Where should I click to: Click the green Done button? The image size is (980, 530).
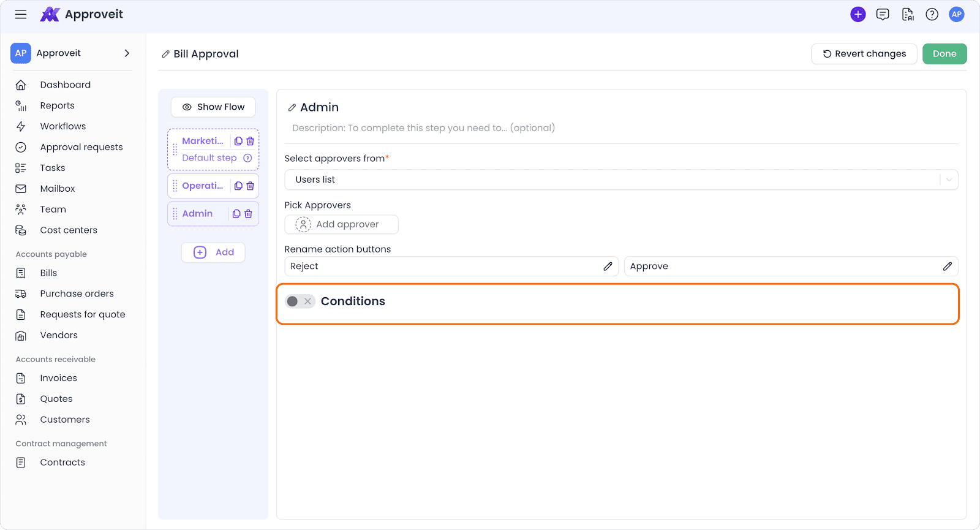click(x=944, y=54)
